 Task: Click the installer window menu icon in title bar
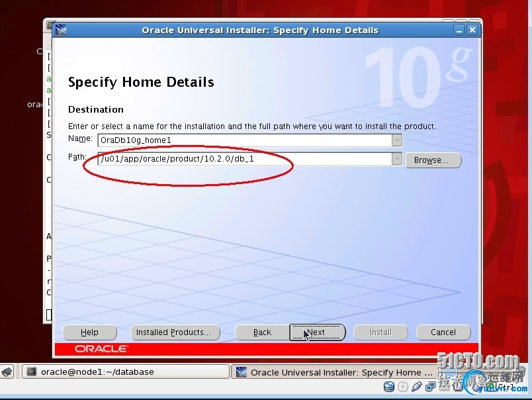[61, 30]
